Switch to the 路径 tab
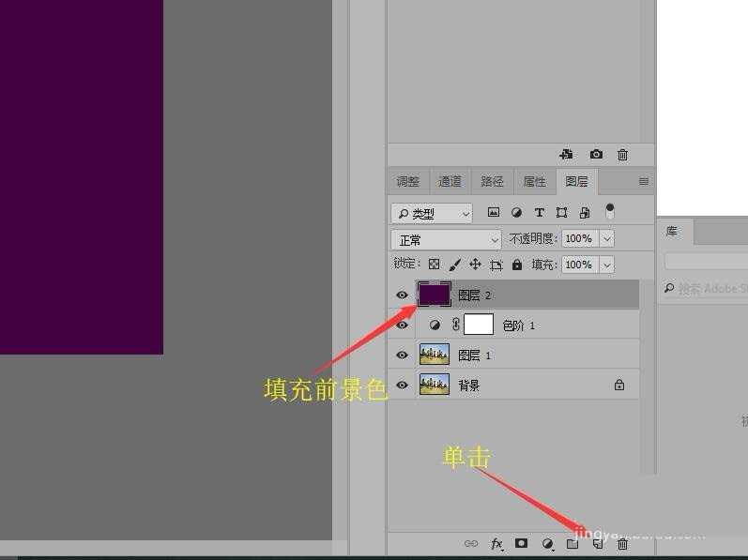 coord(492,182)
